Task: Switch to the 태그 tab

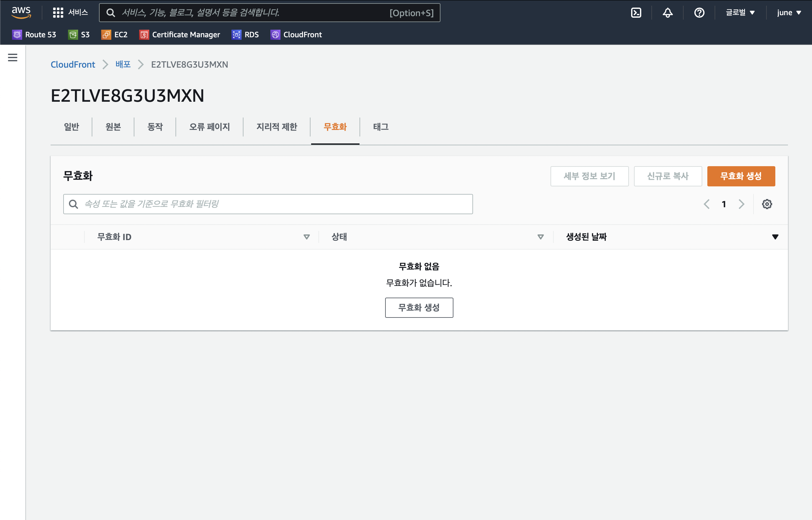Action: coord(381,127)
